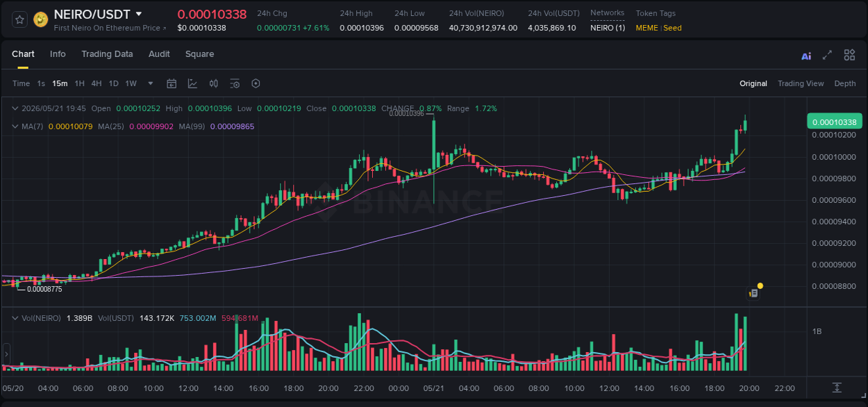Click the MEME token tag
This screenshot has height=407, width=868.
(x=648, y=28)
